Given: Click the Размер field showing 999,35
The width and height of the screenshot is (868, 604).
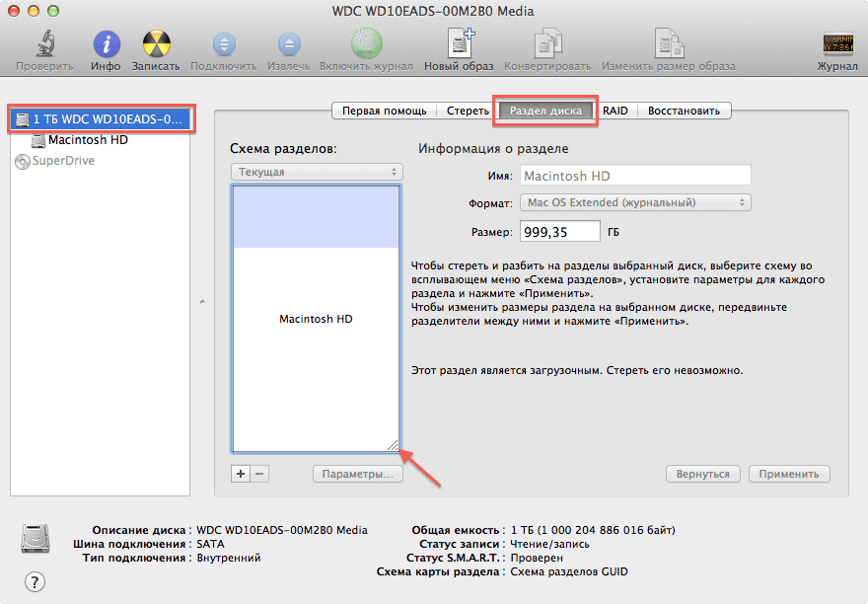Looking at the screenshot, I should point(559,232).
